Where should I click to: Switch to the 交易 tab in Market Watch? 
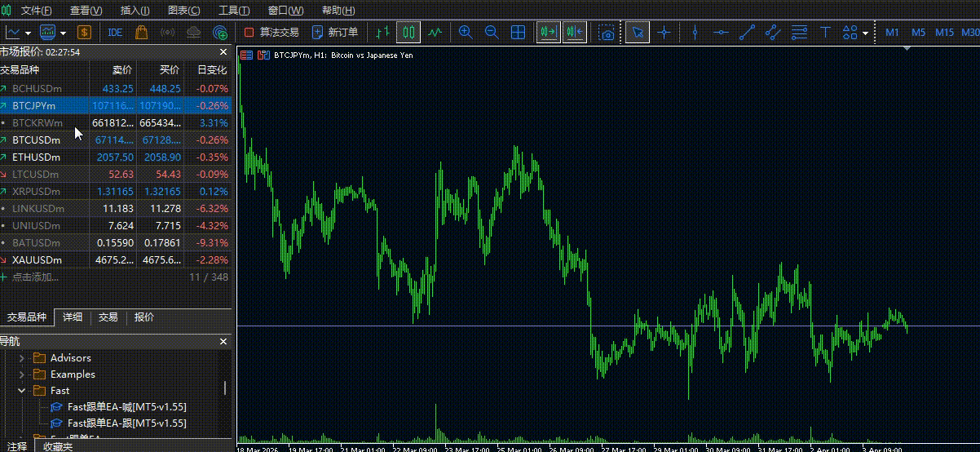pyautogui.click(x=108, y=317)
